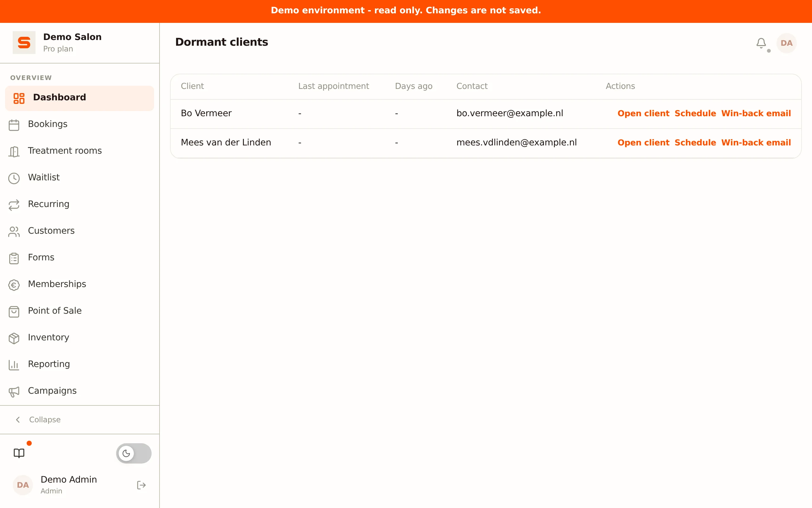Click the Mees van der Linden name
This screenshot has height=508, width=812.
[226, 143]
